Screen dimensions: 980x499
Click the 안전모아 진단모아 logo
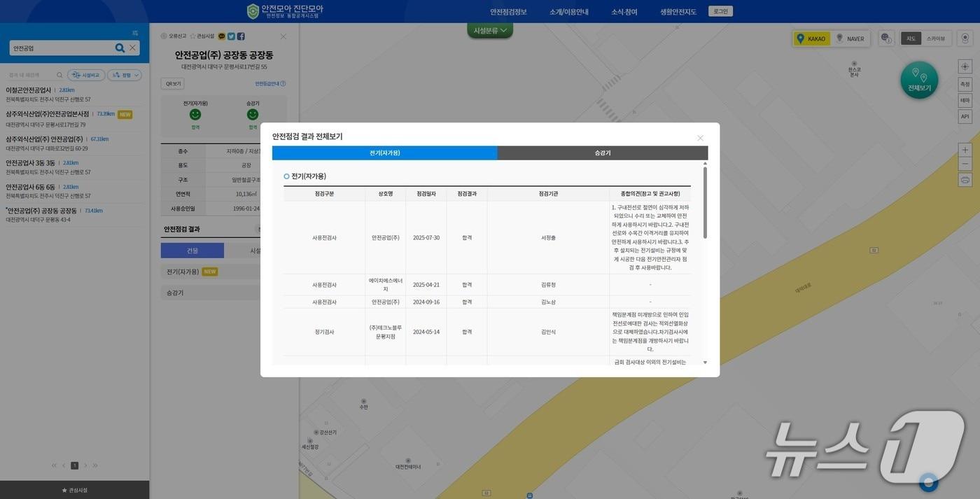(x=285, y=11)
